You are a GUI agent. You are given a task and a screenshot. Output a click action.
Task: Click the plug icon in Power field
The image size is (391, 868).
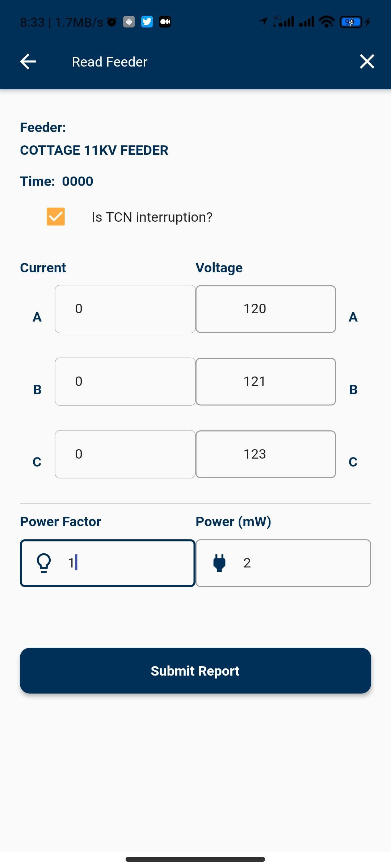tap(219, 563)
